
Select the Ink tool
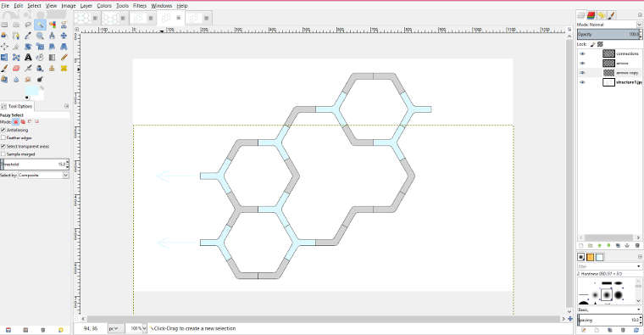click(x=40, y=68)
